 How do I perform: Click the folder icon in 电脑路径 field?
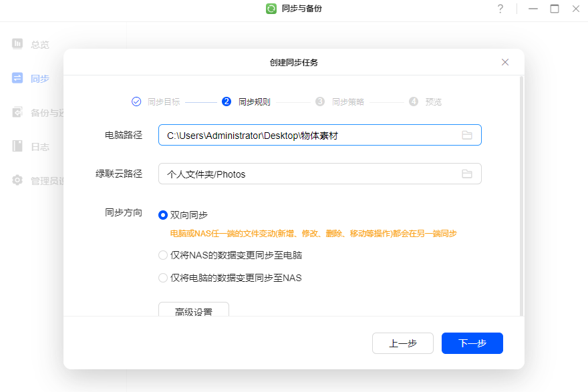coord(467,136)
